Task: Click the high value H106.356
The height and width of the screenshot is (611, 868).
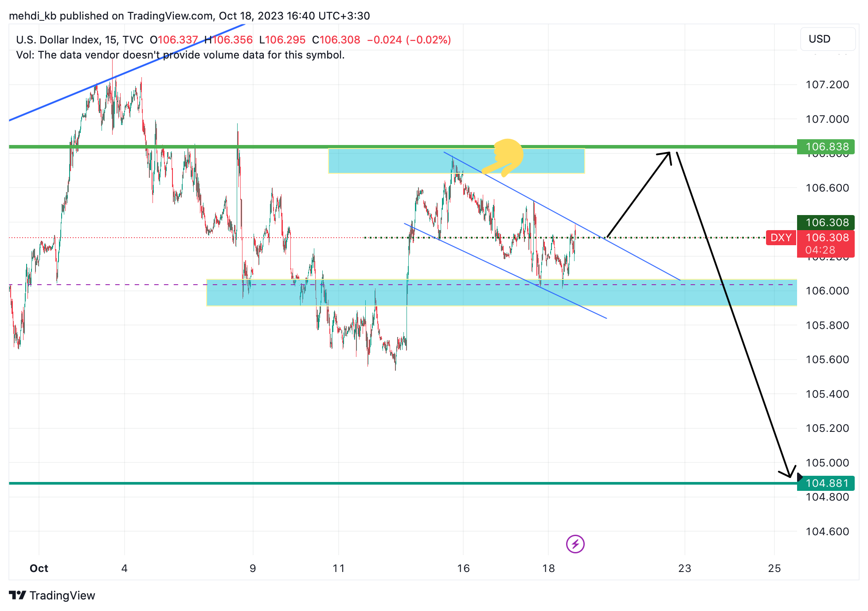Action: coord(228,40)
